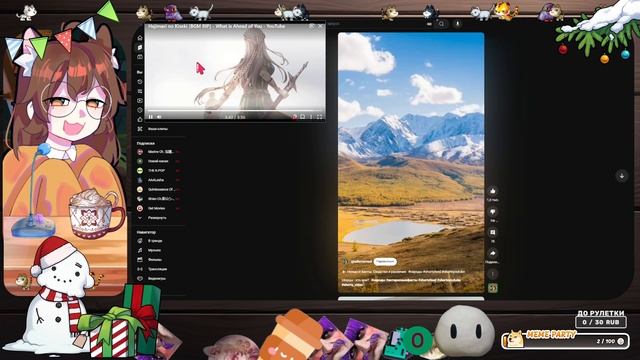Screen dimensions: 640x360
Task: Return mini player back to its tab
Action: [311, 26]
